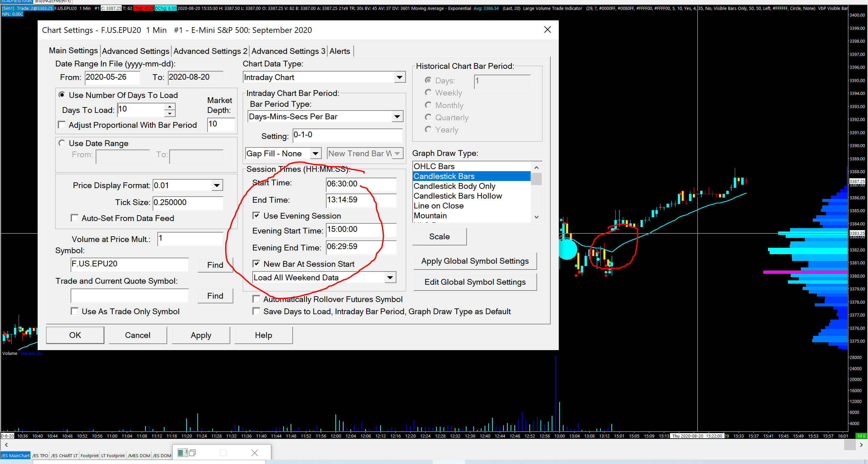
Task: Click the chart scroll-right arrow
Action: pos(861,445)
